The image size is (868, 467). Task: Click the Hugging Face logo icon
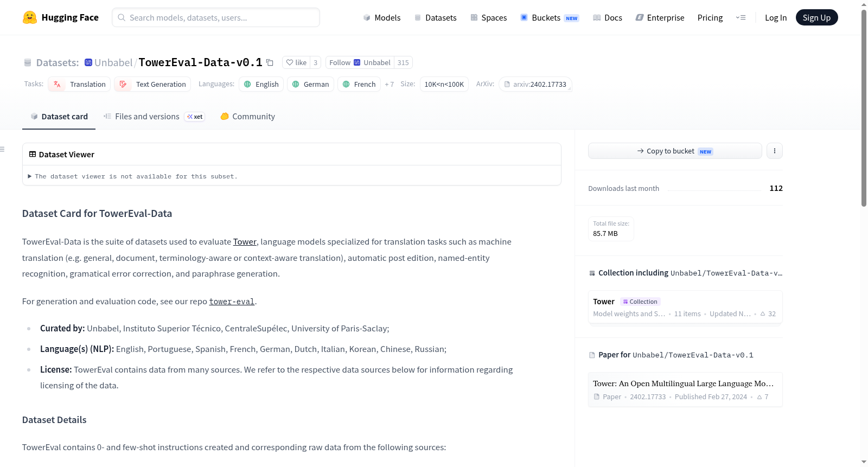[x=30, y=17]
